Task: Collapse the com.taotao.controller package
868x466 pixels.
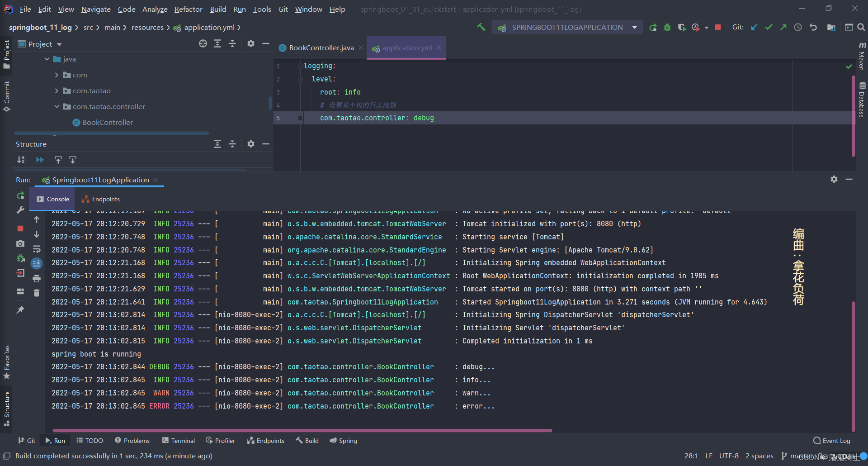Action: (x=57, y=107)
